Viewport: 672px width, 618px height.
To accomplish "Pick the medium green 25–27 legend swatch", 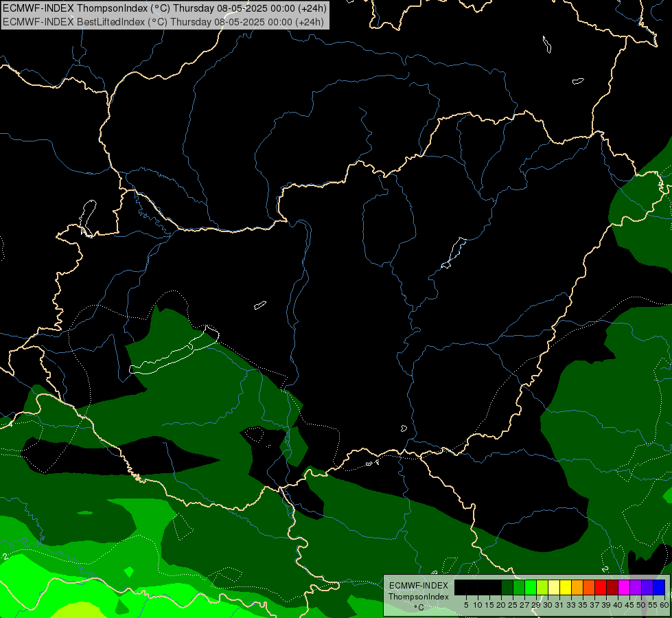I will pos(519,587).
